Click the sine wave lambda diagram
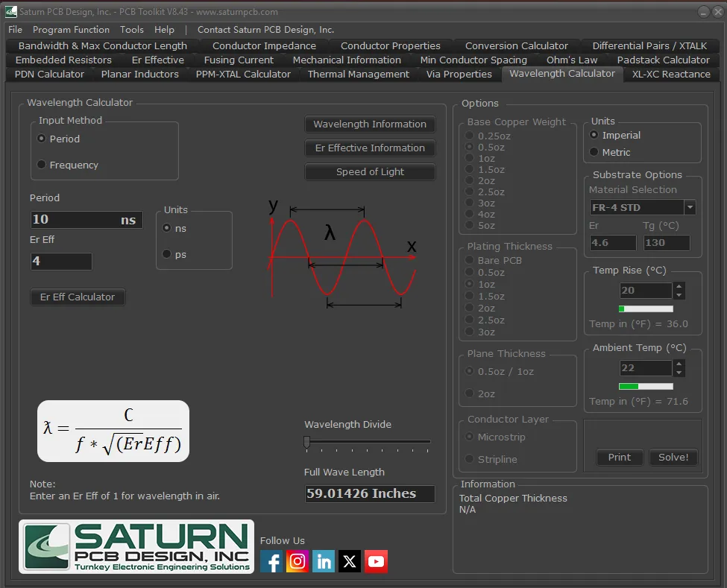Screen dimensions: 727x588 pyautogui.click(x=342, y=254)
